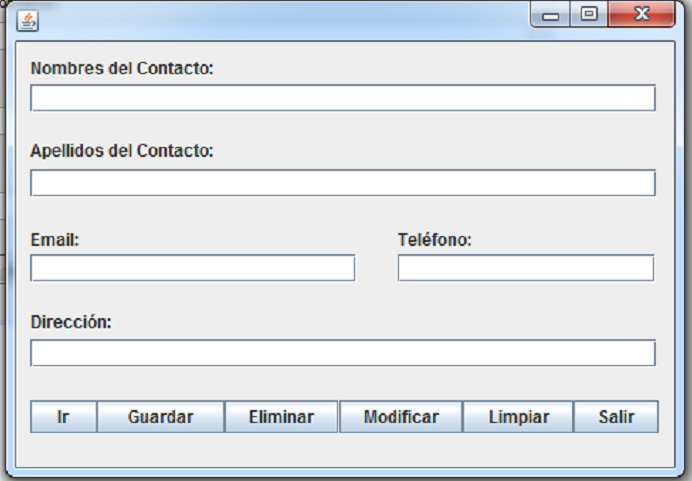The image size is (692, 481).
Task: Click the "Nombres del Contacto:" label
Action: click(122, 69)
